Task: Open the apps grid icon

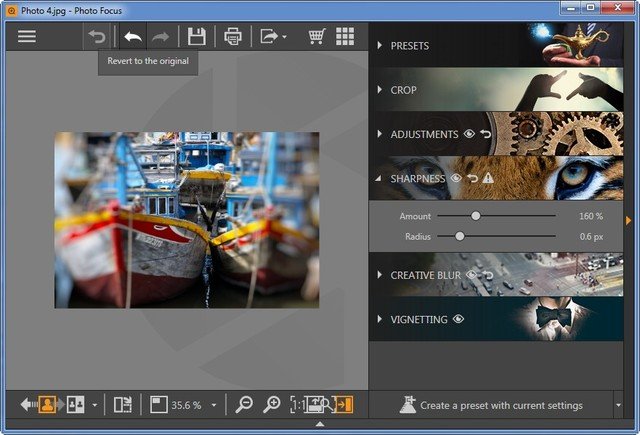Action: (345, 37)
